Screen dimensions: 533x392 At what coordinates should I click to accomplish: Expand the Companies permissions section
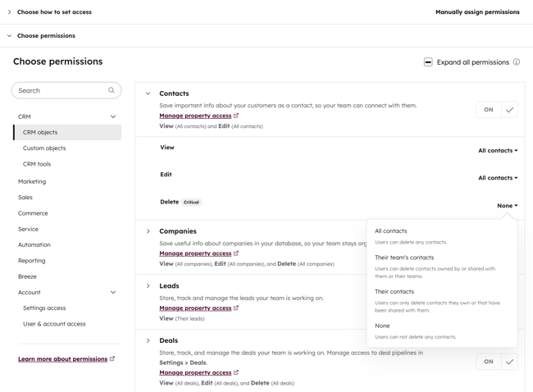click(148, 231)
